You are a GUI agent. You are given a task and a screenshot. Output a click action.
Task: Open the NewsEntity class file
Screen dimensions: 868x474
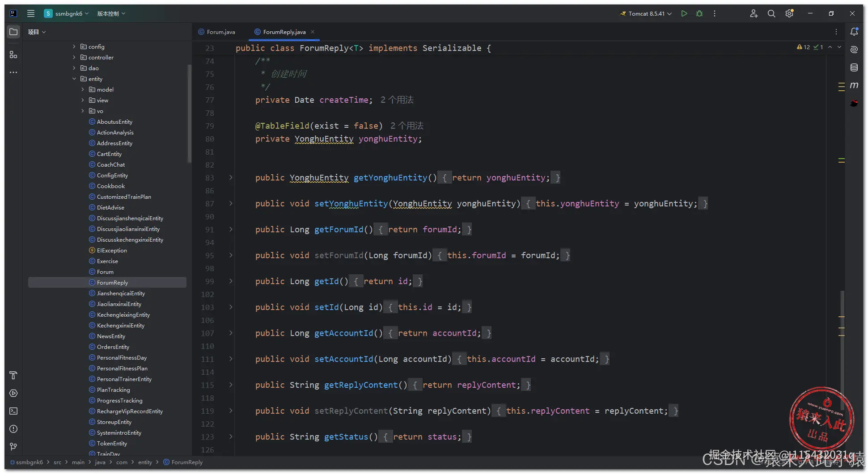pyautogui.click(x=111, y=336)
